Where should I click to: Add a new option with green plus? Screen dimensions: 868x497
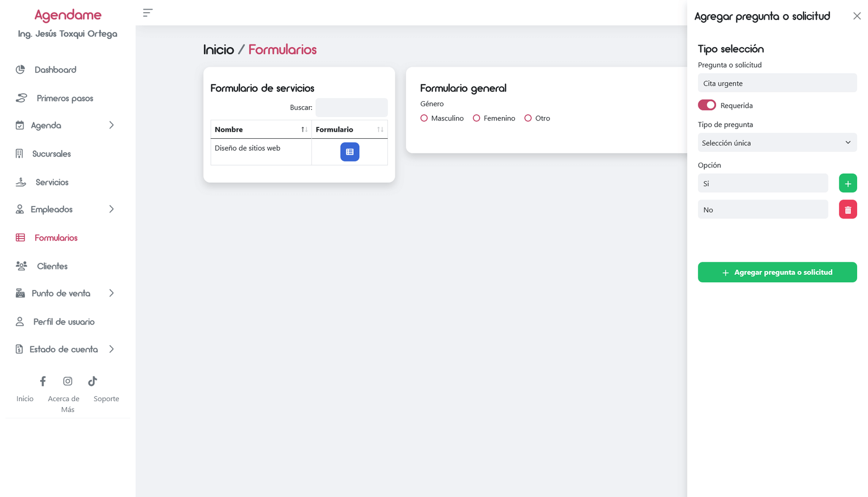tap(847, 183)
